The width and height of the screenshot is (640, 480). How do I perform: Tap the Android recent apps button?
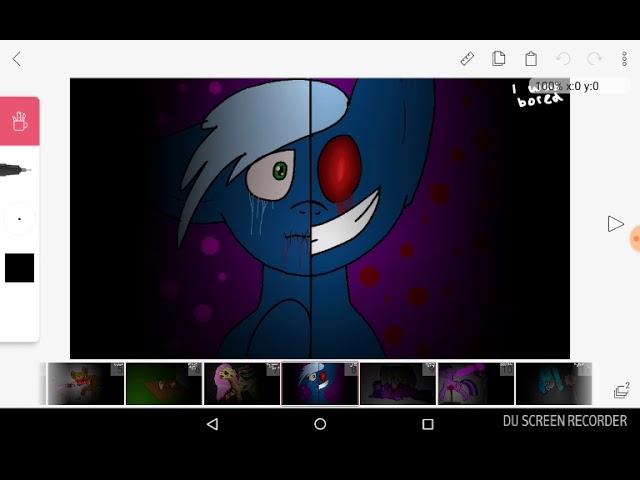coord(427,424)
